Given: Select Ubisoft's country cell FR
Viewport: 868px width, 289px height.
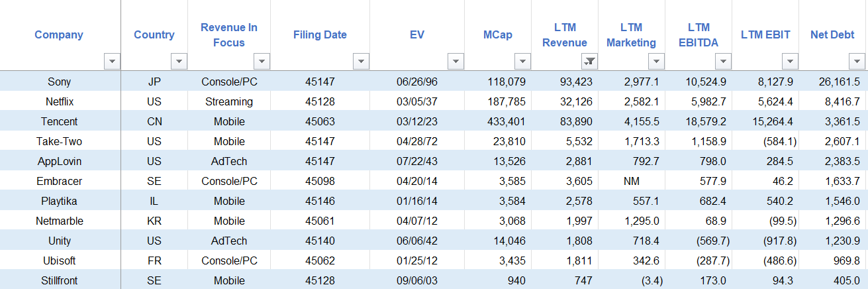Looking at the screenshot, I should [x=154, y=260].
